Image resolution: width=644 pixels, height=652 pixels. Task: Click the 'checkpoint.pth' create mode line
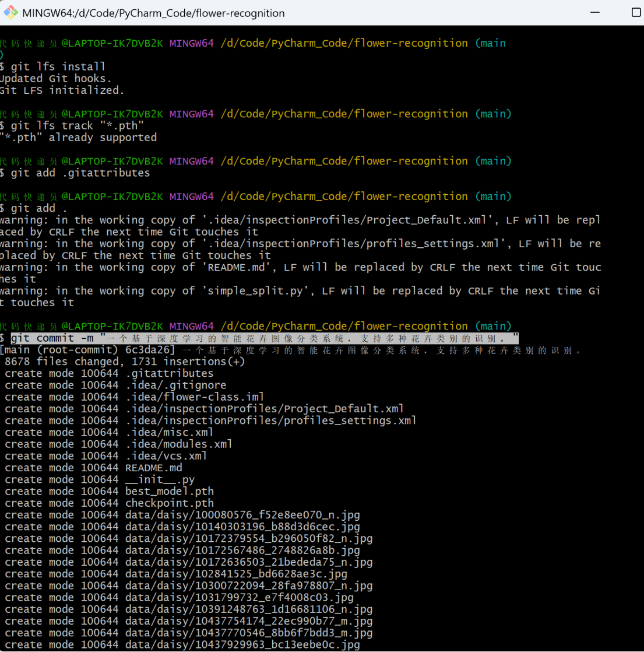point(110,503)
